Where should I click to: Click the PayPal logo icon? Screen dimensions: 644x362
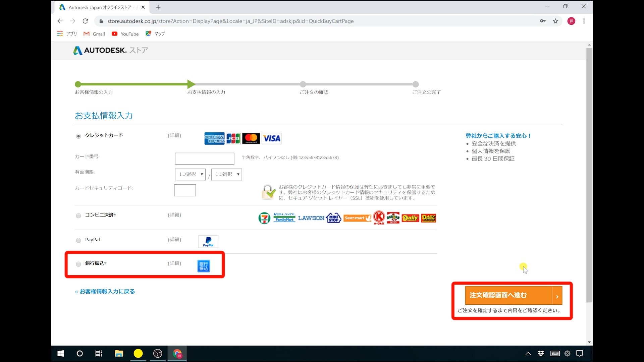[x=208, y=241]
